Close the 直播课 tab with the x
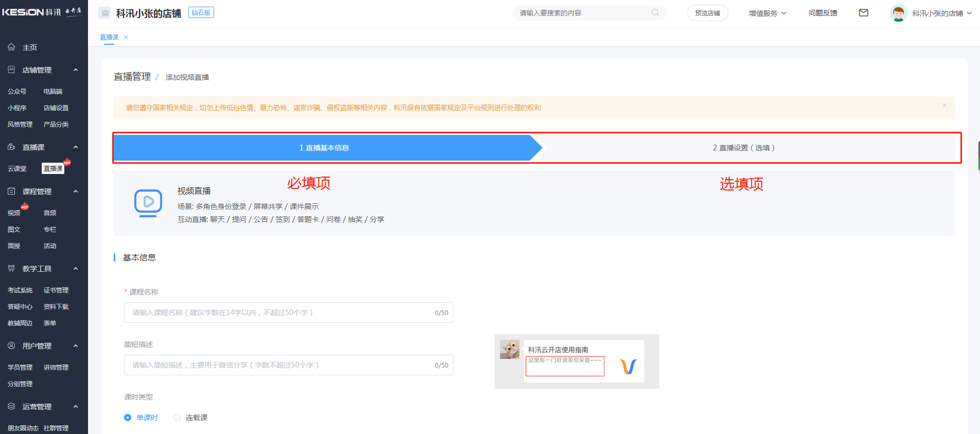980x434 pixels. (126, 37)
